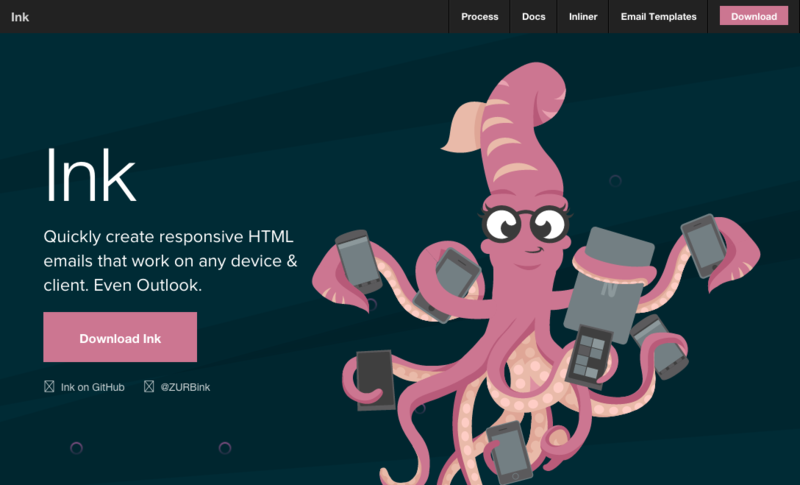Image resolution: width=800 pixels, height=485 pixels.
Task: Open the Docs page
Action: click(x=534, y=17)
